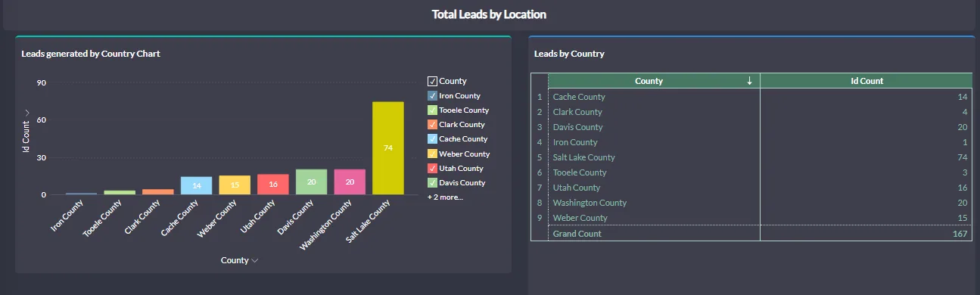
Task: Click the sort arrow in County header
Action: tap(749, 81)
